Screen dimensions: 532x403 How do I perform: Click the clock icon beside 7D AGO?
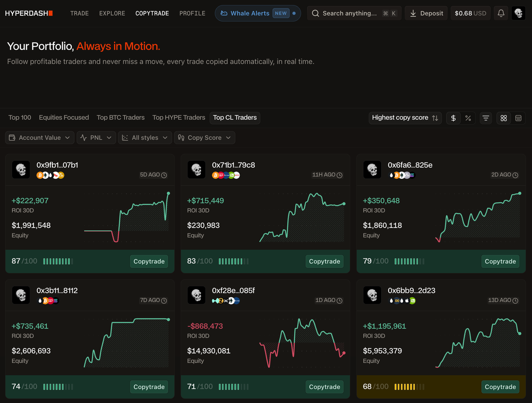tap(164, 300)
